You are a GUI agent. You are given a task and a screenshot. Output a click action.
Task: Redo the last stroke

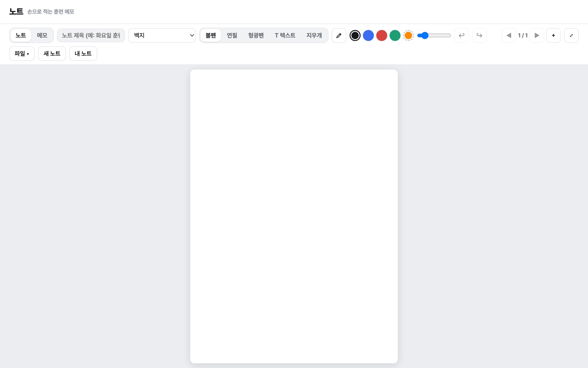[479, 35]
